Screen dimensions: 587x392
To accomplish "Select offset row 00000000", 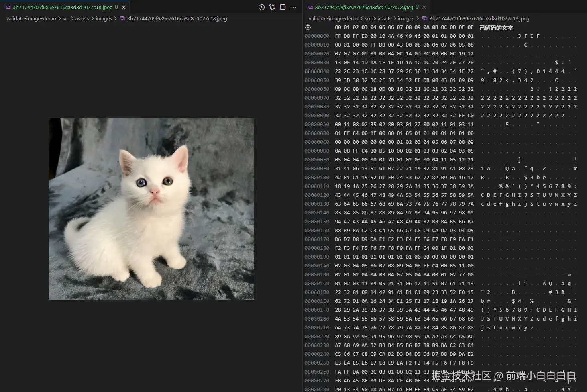I will click(x=317, y=36).
